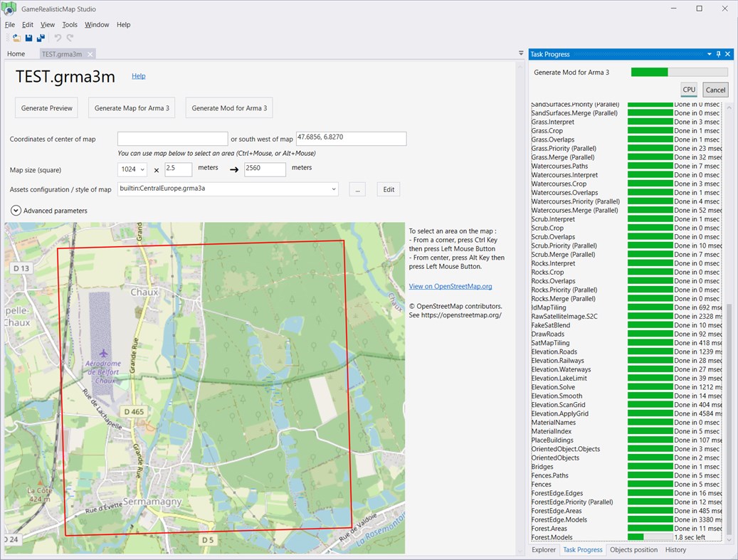Click the Redo arrow icon
The height and width of the screenshot is (560, 738).
point(70,38)
